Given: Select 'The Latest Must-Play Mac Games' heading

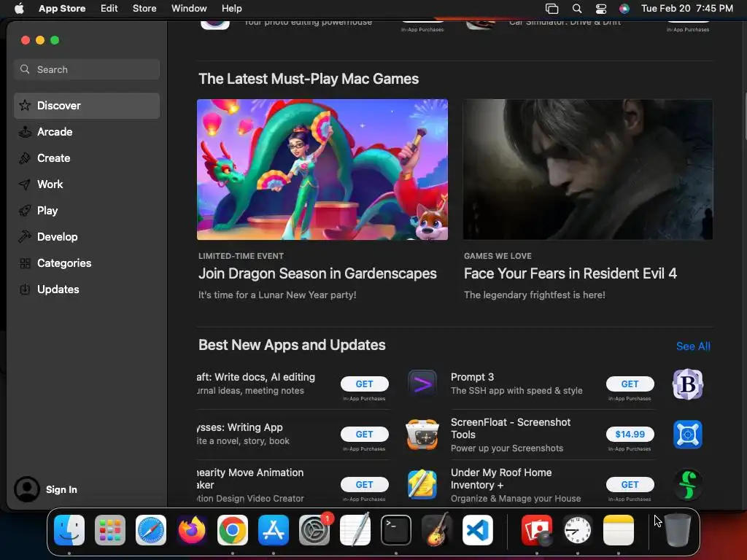Looking at the screenshot, I should (x=309, y=79).
